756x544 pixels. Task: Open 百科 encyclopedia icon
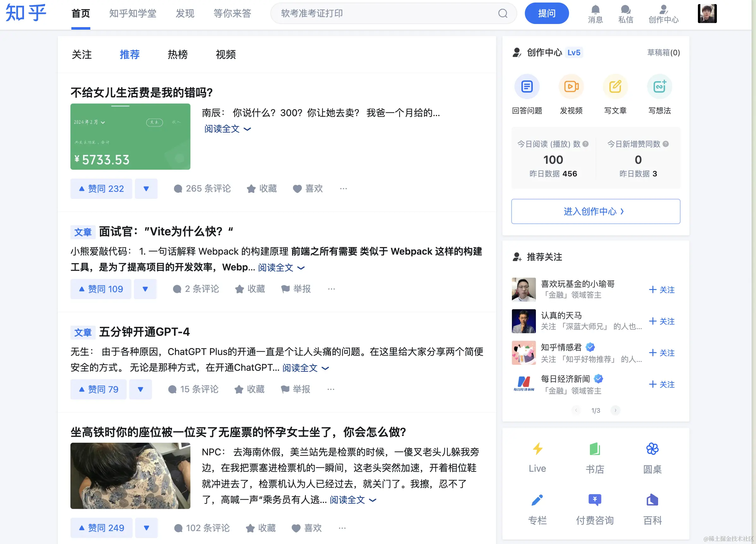652,500
